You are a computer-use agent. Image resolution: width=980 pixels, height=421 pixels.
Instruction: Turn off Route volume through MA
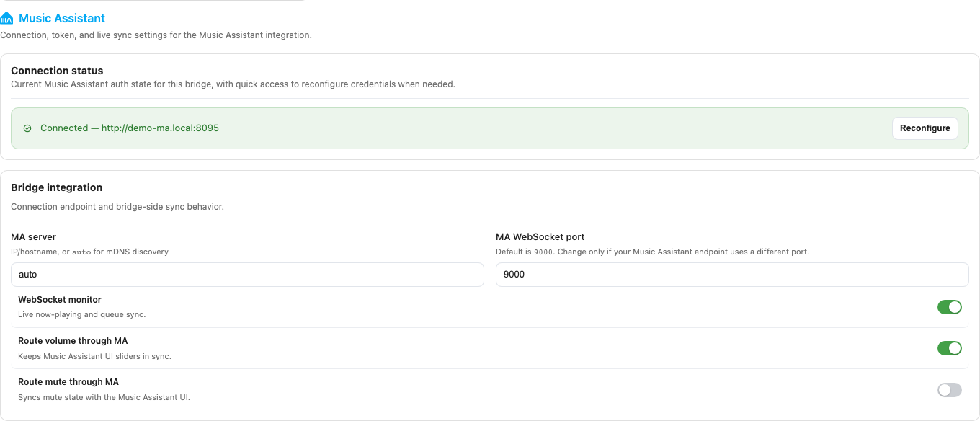click(949, 348)
